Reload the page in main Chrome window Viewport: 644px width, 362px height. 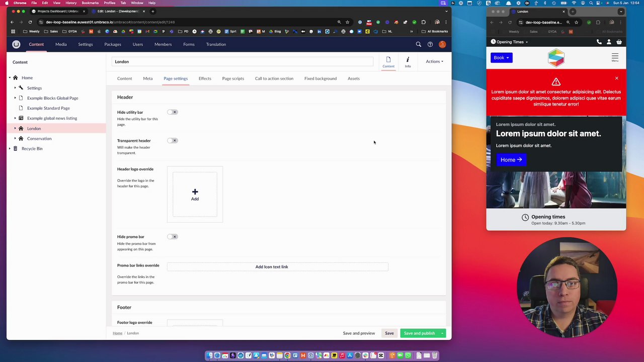point(30,22)
